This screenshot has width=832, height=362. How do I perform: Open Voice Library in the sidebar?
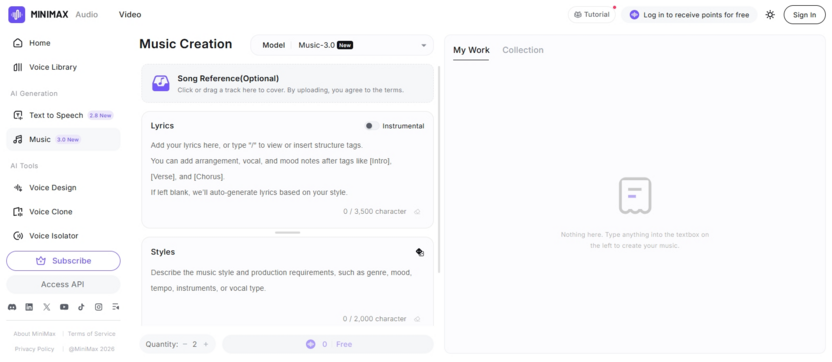(x=63, y=67)
